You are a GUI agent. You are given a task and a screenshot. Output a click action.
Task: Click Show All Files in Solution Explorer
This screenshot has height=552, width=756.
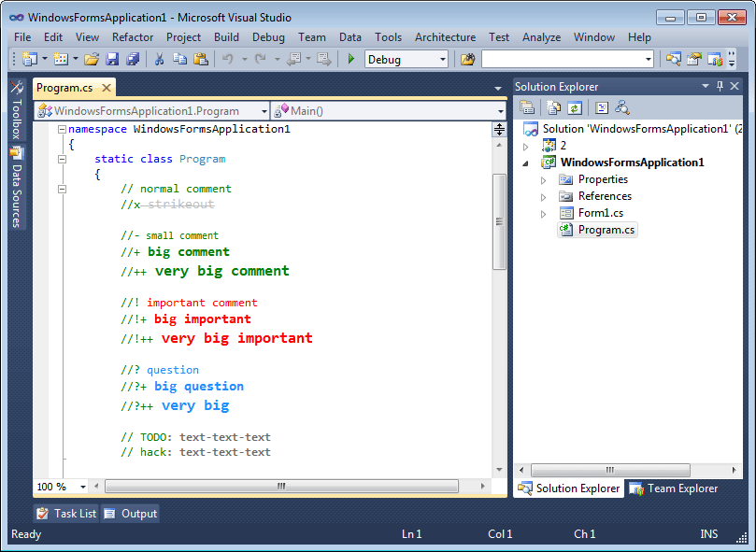(x=553, y=109)
